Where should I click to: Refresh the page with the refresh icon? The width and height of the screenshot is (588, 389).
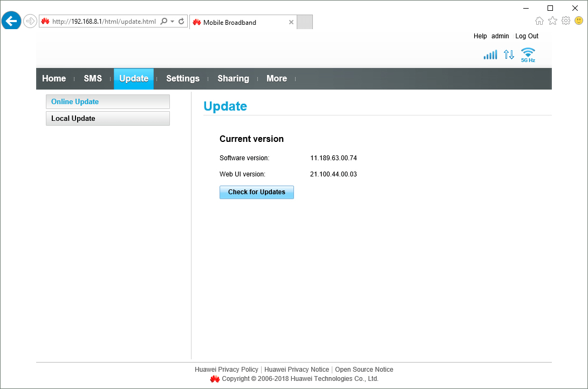click(x=181, y=21)
